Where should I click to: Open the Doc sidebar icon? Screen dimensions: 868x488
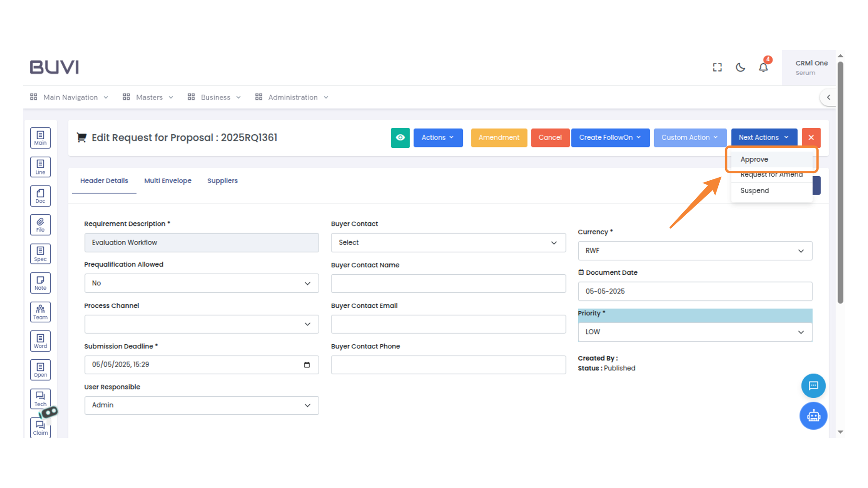[40, 196]
